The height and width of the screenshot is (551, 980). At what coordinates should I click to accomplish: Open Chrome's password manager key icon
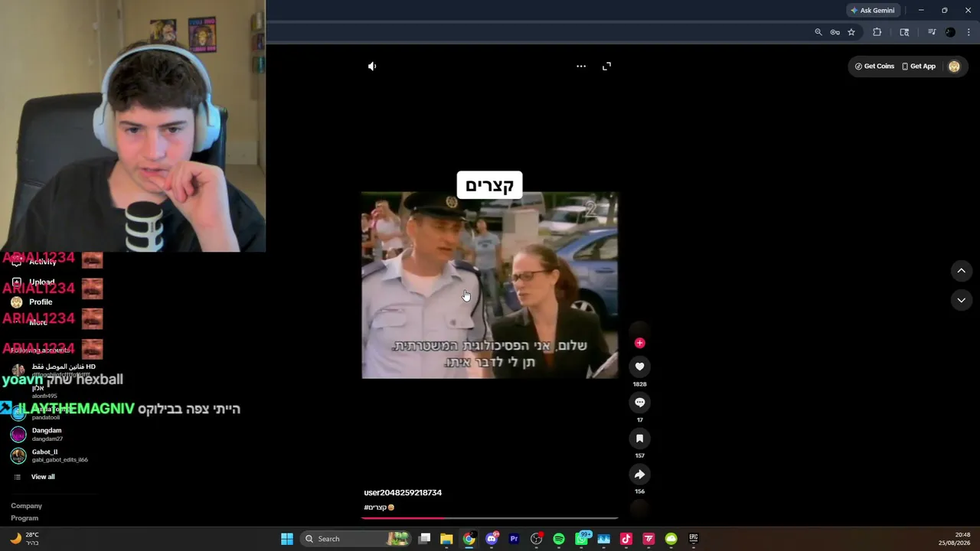(x=835, y=32)
